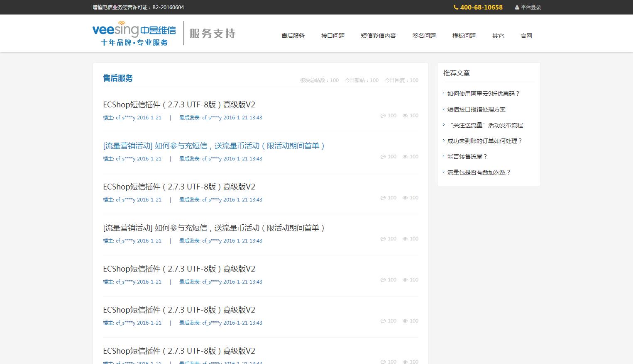The height and width of the screenshot is (364, 633).
Task: Switch to 模板问题 section
Action: [x=464, y=36]
